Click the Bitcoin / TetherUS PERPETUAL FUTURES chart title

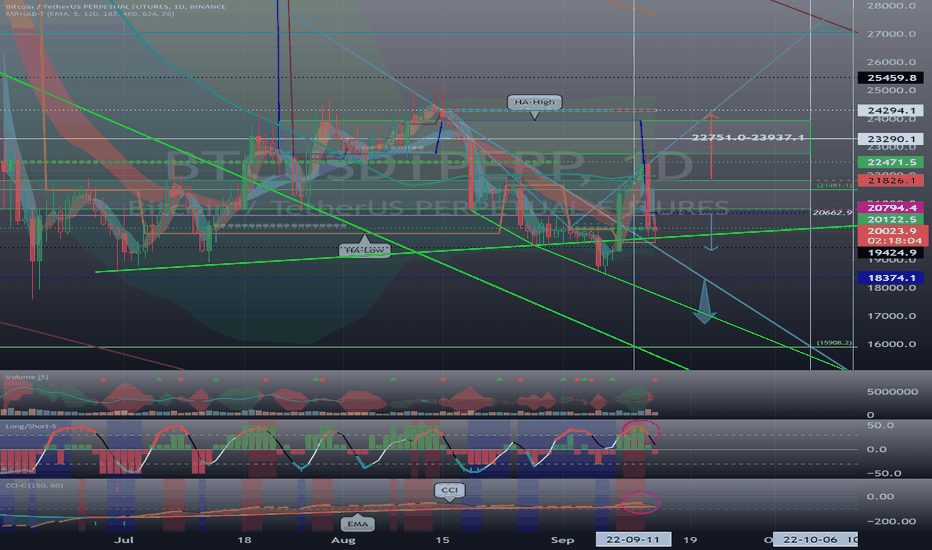coord(115,7)
